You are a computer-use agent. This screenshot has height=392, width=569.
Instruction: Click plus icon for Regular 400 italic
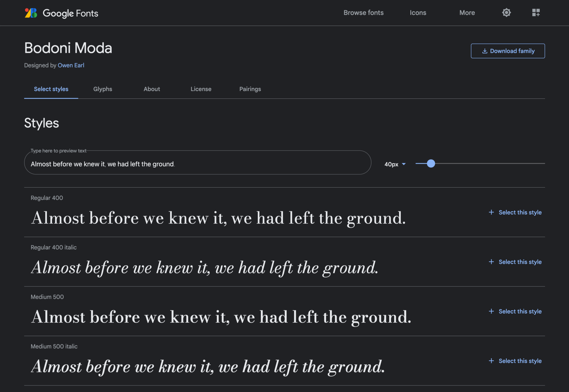[491, 262]
